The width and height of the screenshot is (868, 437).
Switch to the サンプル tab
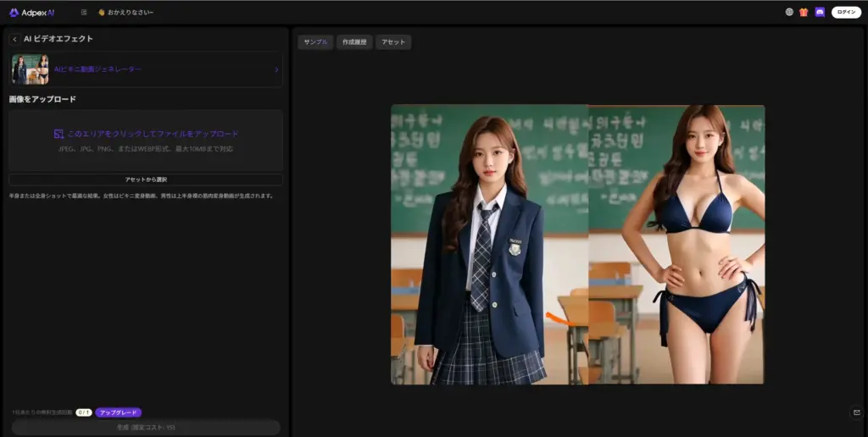coord(315,42)
